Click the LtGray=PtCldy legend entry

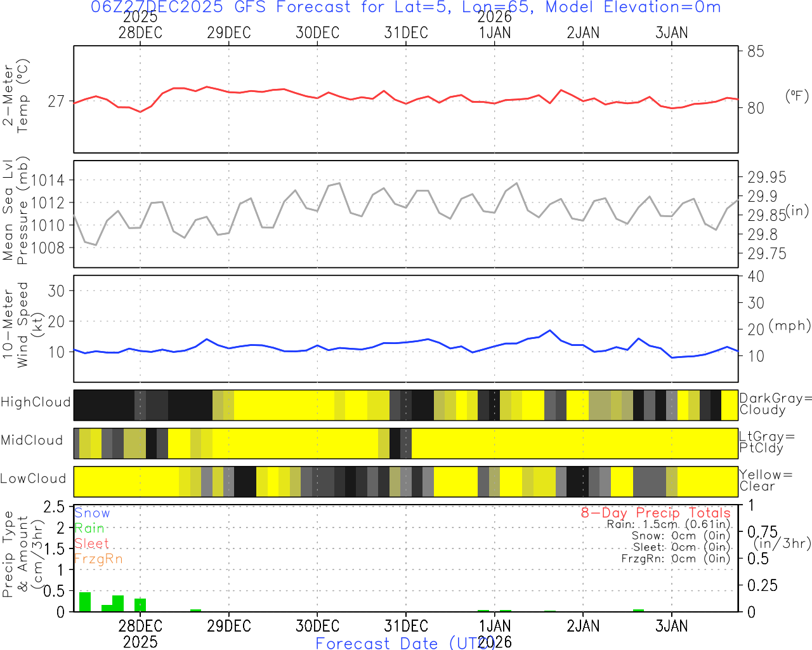[x=766, y=442]
